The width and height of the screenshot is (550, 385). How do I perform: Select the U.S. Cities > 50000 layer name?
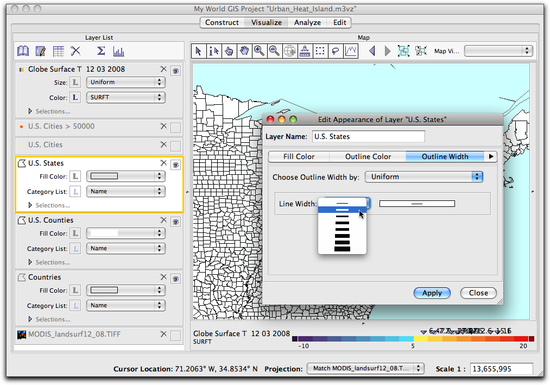pos(61,126)
